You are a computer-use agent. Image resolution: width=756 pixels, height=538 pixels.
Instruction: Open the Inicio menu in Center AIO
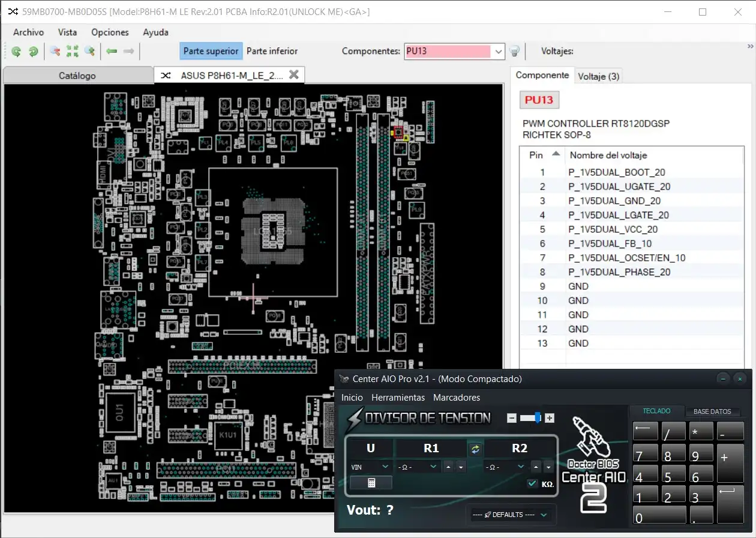point(352,398)
